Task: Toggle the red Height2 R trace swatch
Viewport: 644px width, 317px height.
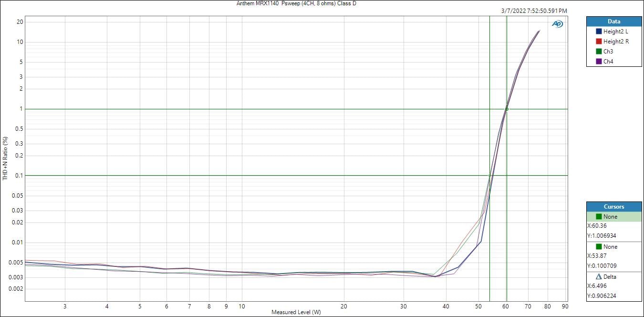Action: 599,42
